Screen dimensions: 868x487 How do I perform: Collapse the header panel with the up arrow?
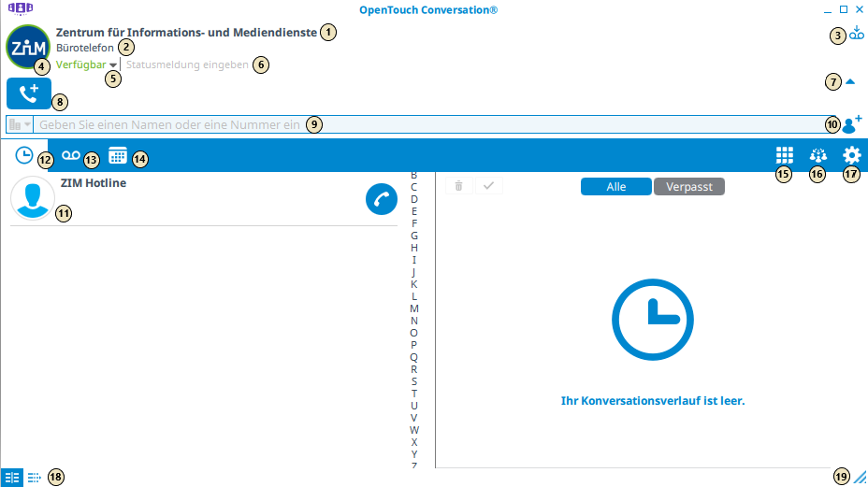tap(849, 82)
